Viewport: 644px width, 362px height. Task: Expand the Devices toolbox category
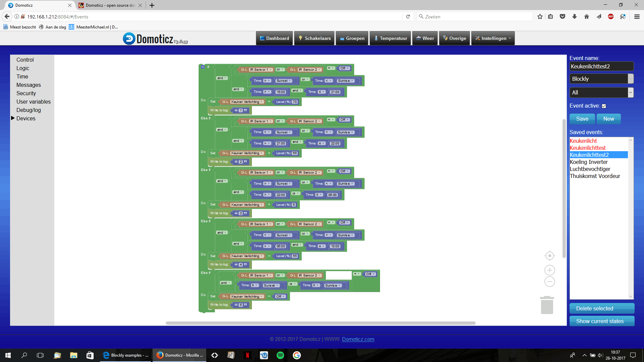point(26,118)
